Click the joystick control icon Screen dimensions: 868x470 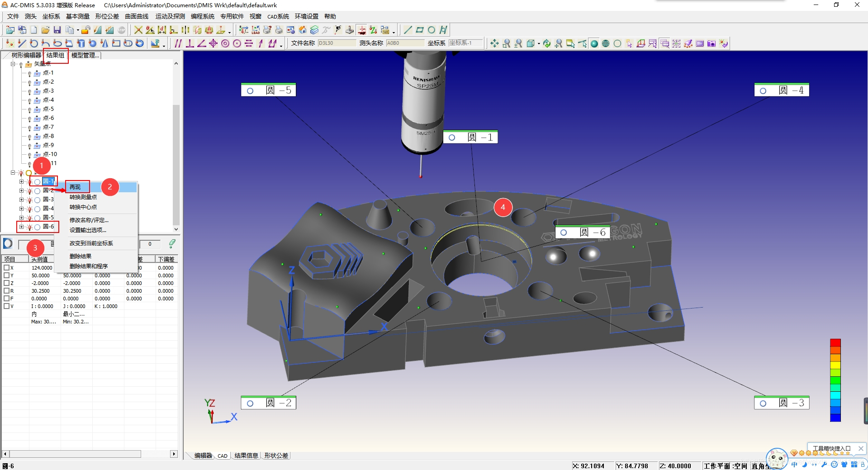350,30
